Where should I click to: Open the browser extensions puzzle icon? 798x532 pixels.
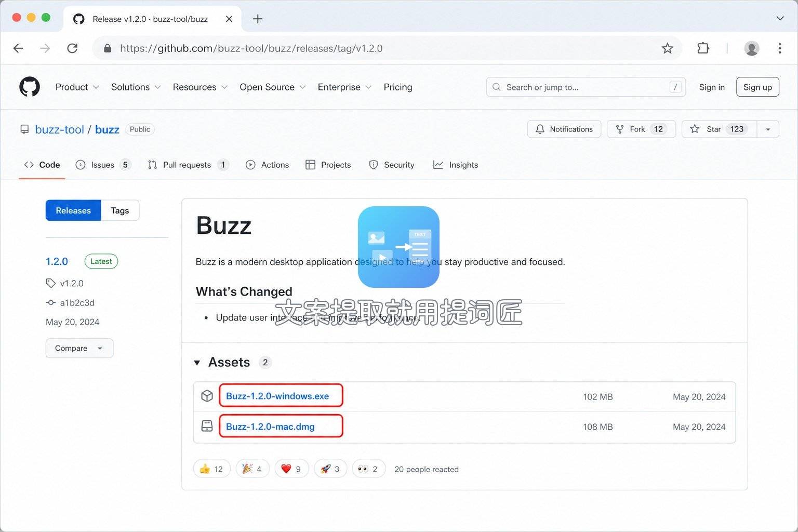pyautogui.click(x=703, y=48)
